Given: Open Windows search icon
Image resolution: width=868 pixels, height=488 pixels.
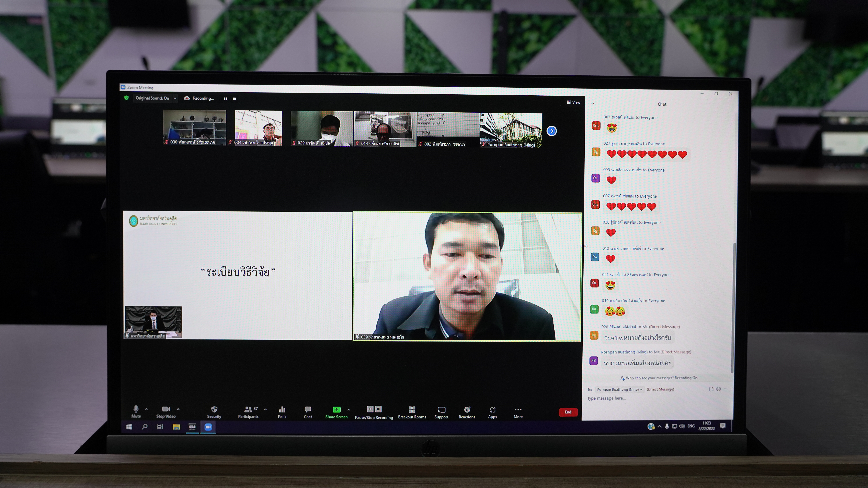Looking at the screenshot, I should point(145,427).
